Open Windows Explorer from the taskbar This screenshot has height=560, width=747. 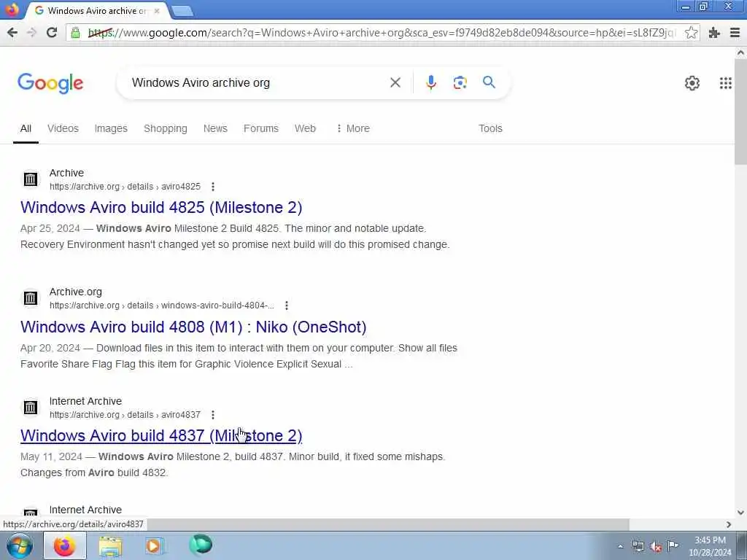111,545
